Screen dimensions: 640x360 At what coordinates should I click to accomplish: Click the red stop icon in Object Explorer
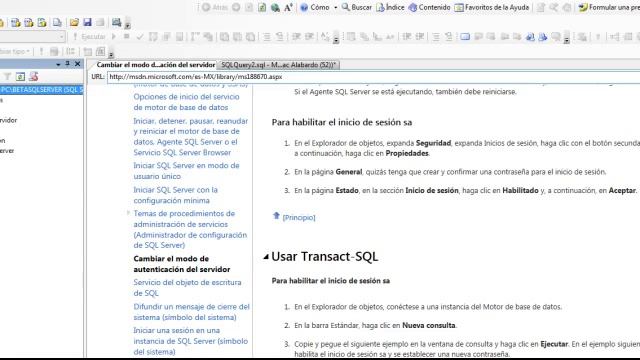(x=33, y=76)
